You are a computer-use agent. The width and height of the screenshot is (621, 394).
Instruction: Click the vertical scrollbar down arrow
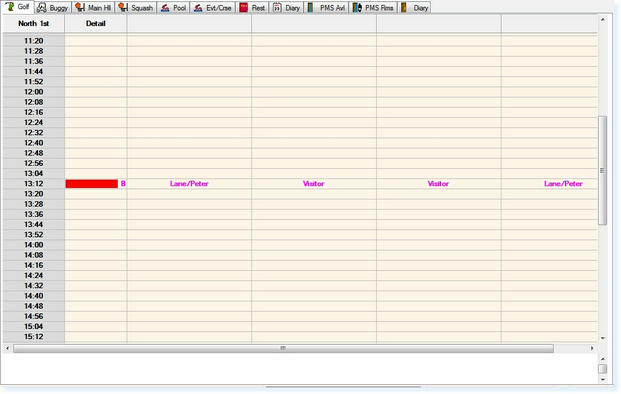pyautogui.click(x=603, y=338)
